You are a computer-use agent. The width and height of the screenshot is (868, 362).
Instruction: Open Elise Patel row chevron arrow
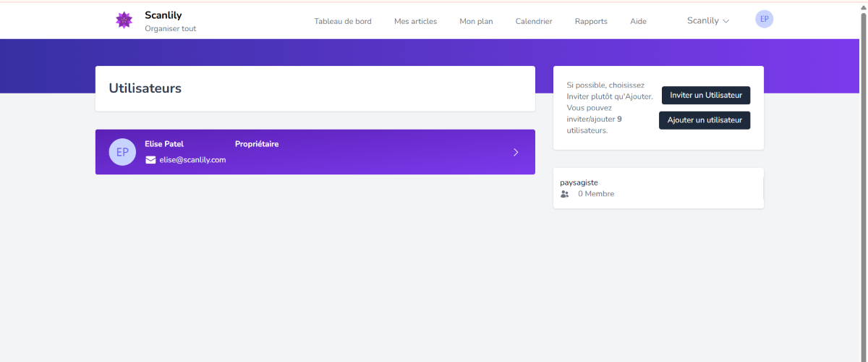tap(516, 152)
